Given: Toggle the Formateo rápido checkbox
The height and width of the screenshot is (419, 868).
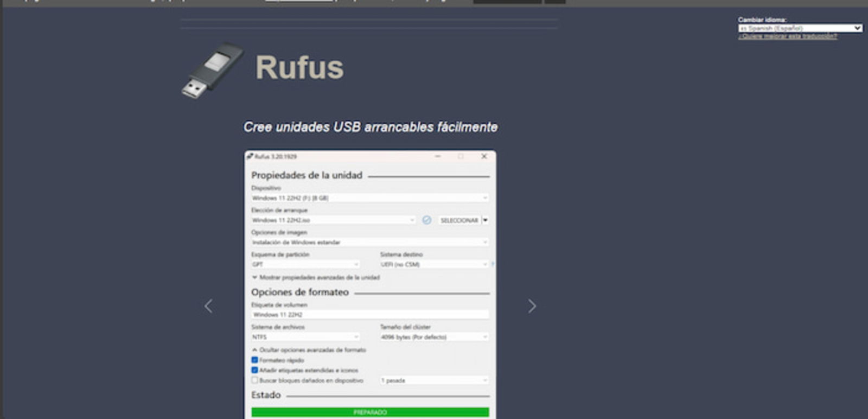Looking at the screenshot, I should [x=254, y=360].
